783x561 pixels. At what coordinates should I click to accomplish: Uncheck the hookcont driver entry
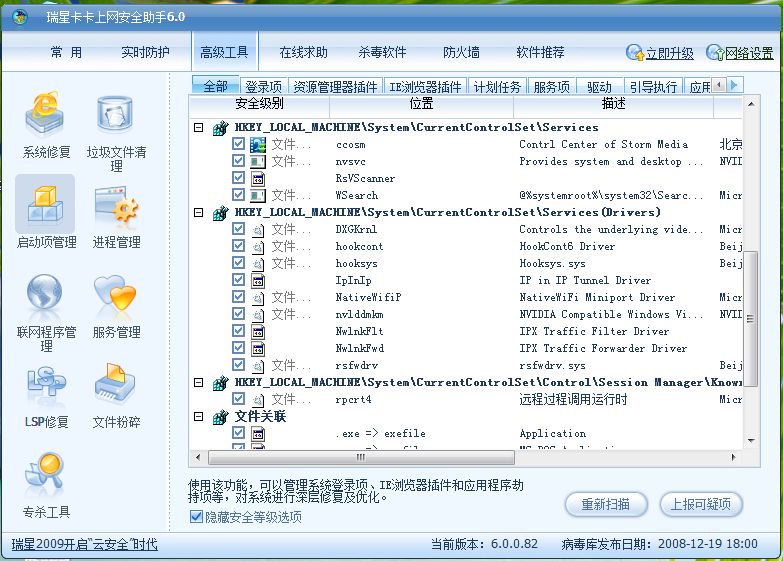point(239,246)
